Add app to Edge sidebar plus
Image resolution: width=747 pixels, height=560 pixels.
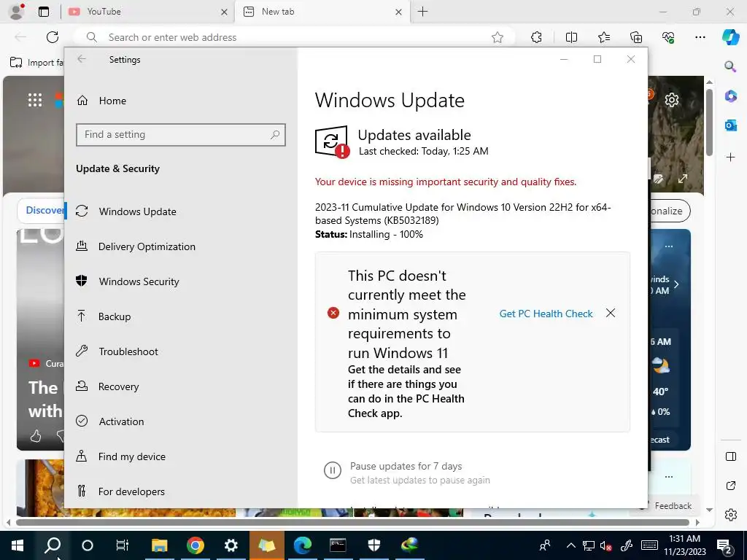[x=730, y=157]
